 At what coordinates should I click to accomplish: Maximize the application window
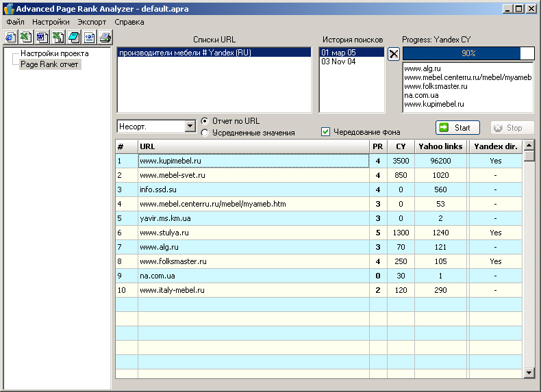[518, 9]
